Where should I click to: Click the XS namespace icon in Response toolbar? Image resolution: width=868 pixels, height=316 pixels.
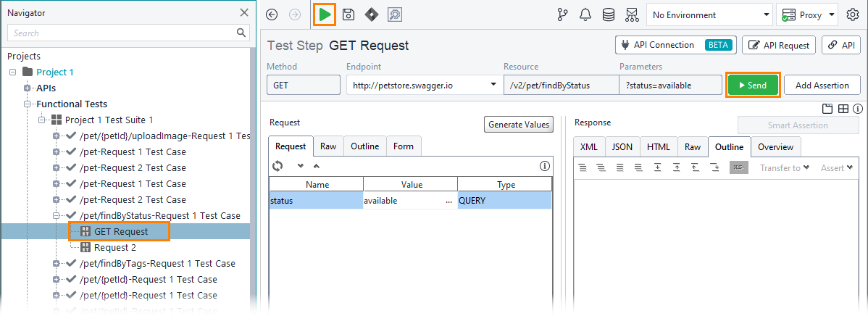point(738,167)
